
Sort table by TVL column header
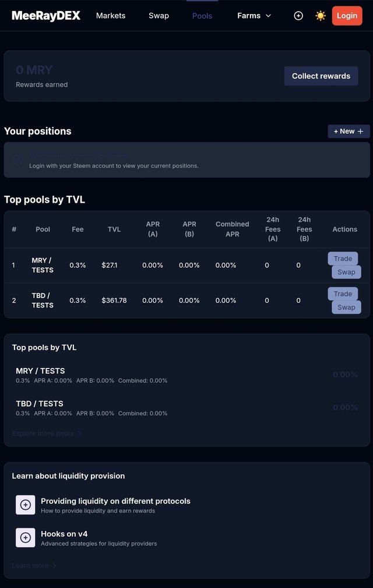point(114,229)
